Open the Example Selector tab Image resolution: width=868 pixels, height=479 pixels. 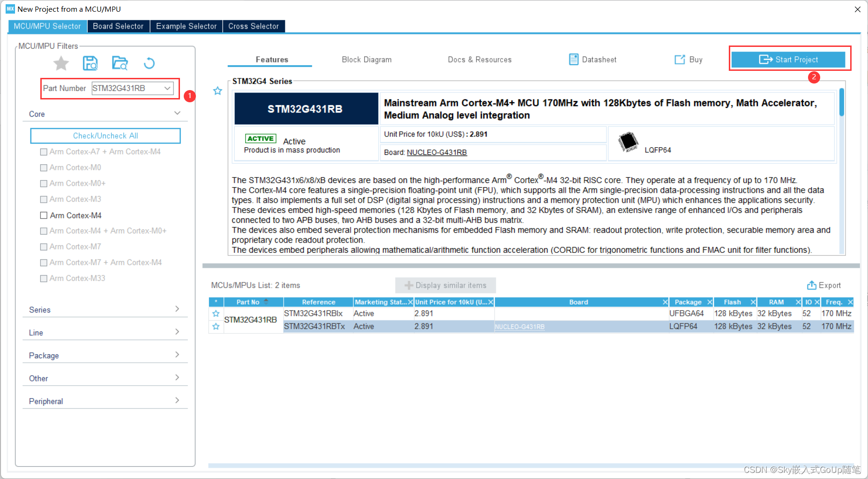coord(187,26)
